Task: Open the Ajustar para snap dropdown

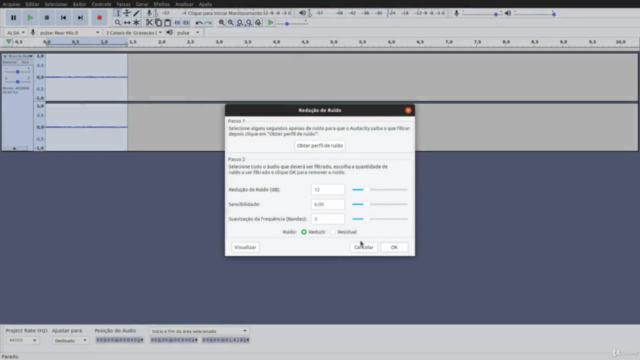Action: point(70,340)
